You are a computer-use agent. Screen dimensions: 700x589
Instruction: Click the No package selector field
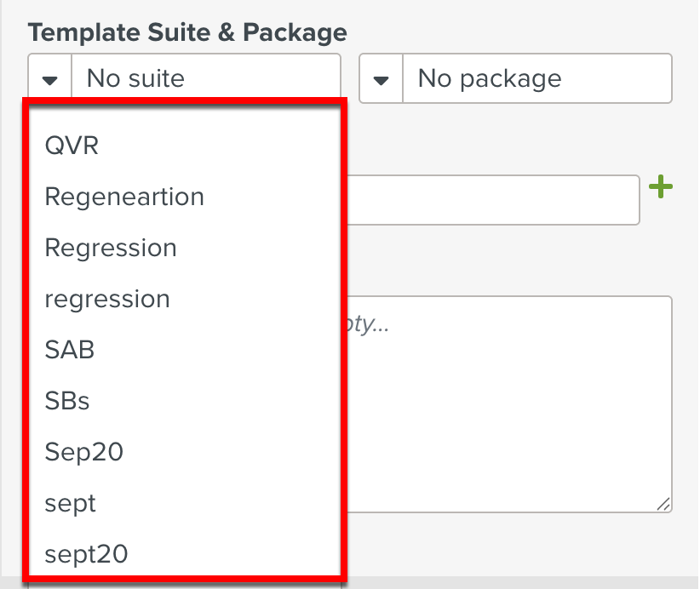click(515, 77)
